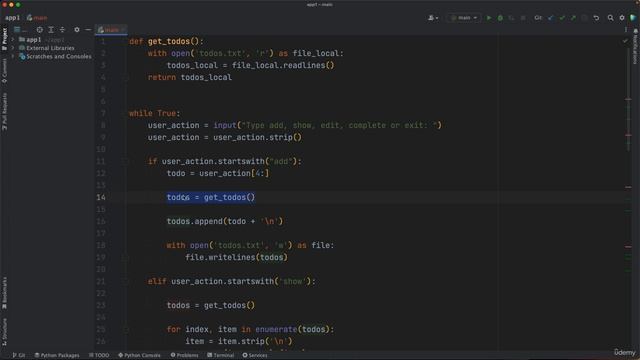Toggle the Project tool window stripe
This screenshot has width=640, height=360.
point(4,39)
